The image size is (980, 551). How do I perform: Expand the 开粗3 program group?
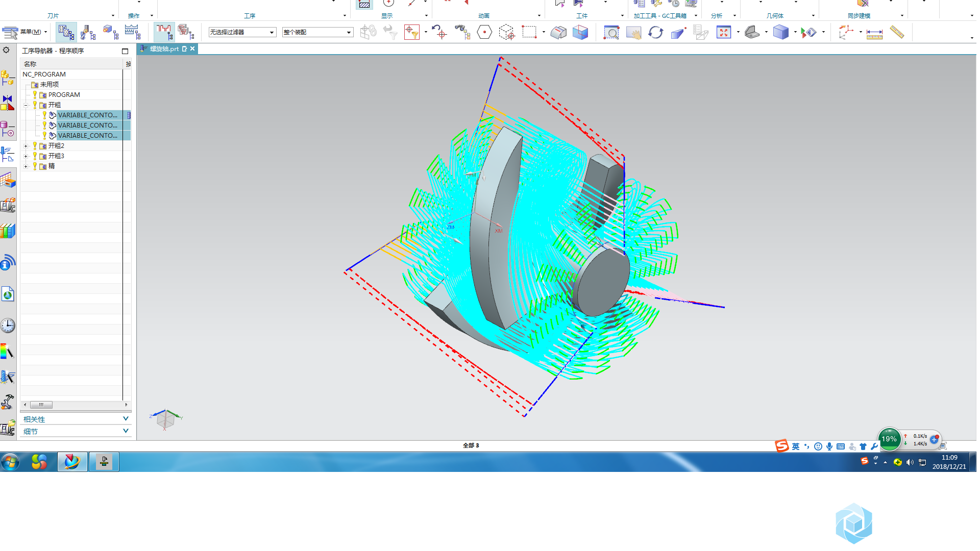[x=26, y=156]
